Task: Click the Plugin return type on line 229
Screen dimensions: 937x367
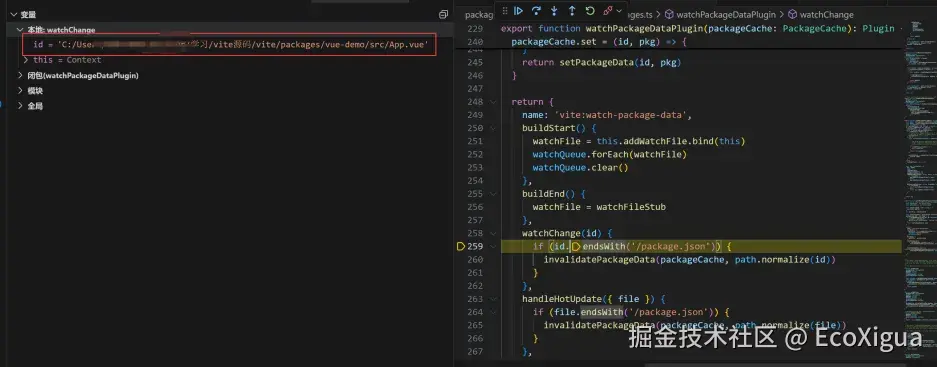Action: coord(878,29)
